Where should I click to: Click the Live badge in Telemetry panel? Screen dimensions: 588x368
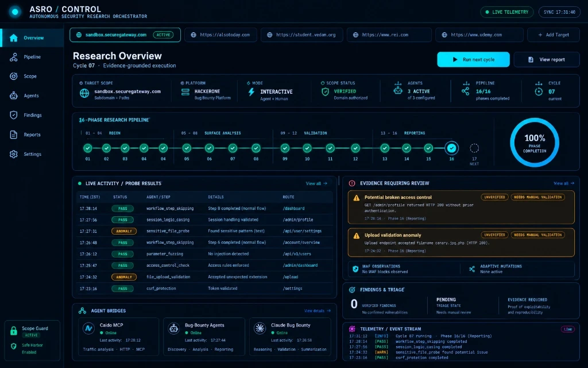[567, 329]
